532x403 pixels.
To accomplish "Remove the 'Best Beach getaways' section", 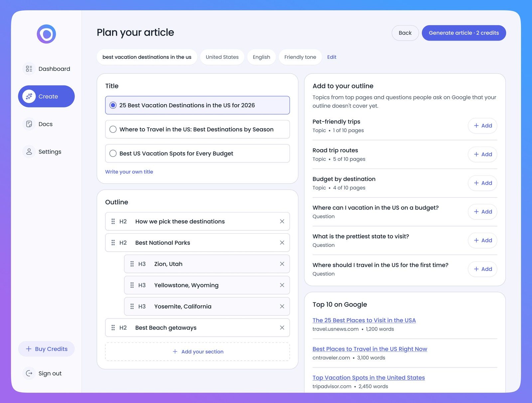I will coord(282,328).
